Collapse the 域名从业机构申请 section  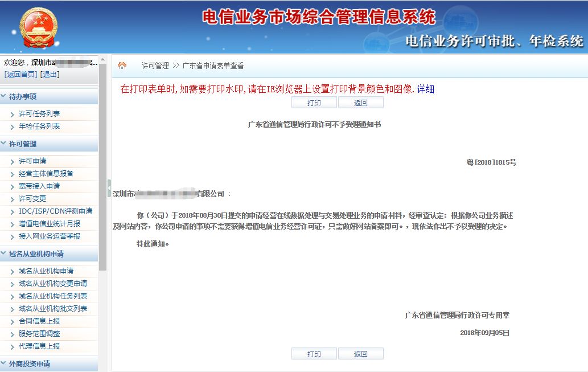tap(49, 254)
